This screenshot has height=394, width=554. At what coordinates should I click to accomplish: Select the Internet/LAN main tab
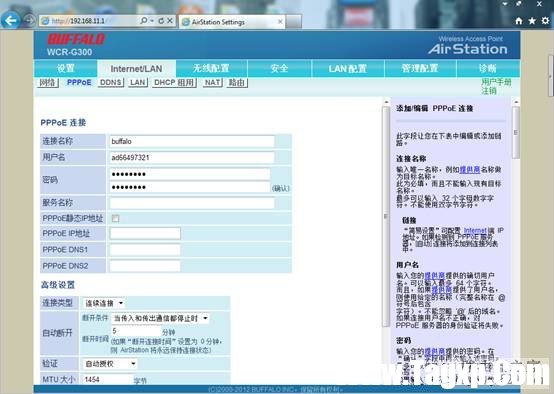coord(136,69)
